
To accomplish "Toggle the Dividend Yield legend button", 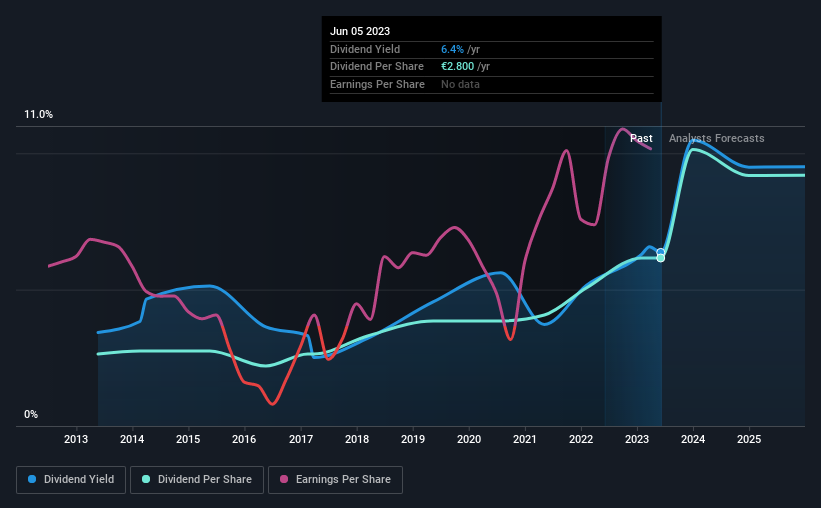I will (71, 480).
